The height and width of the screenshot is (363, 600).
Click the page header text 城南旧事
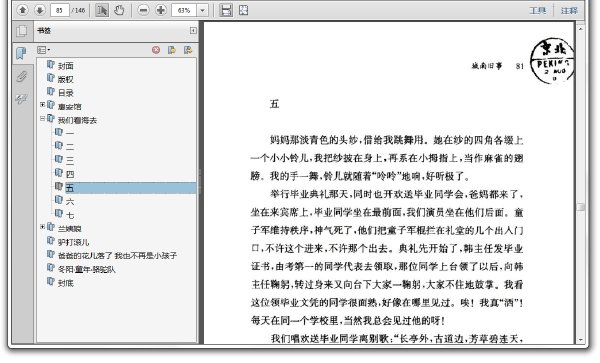pyautogui.click(x=486, y=66)
